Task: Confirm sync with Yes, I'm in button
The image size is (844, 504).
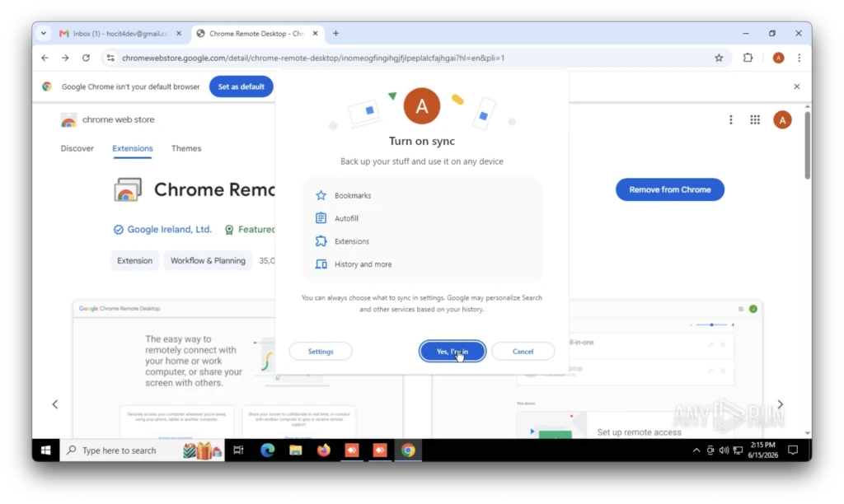Action: [x=452, y=352]
